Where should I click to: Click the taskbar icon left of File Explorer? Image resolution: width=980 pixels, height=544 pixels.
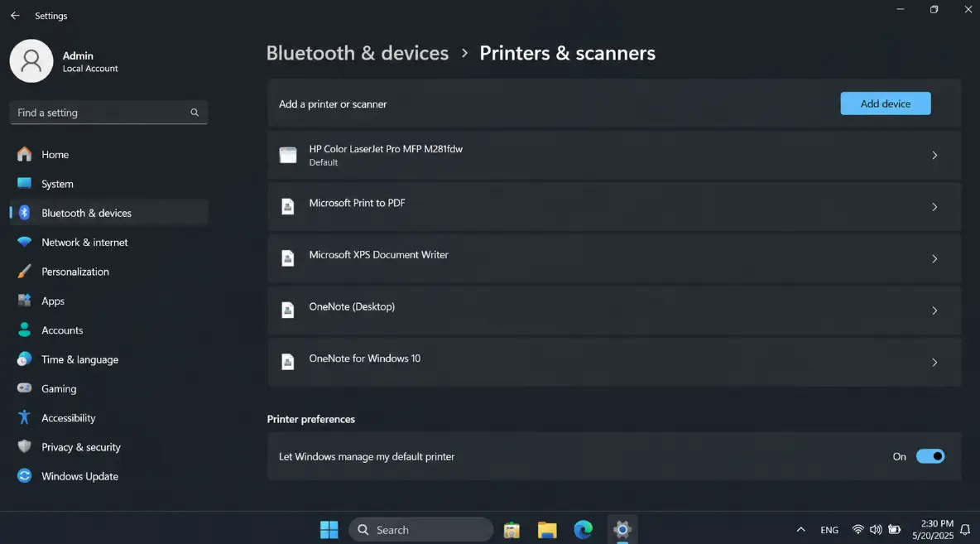[x=512, y=530]
